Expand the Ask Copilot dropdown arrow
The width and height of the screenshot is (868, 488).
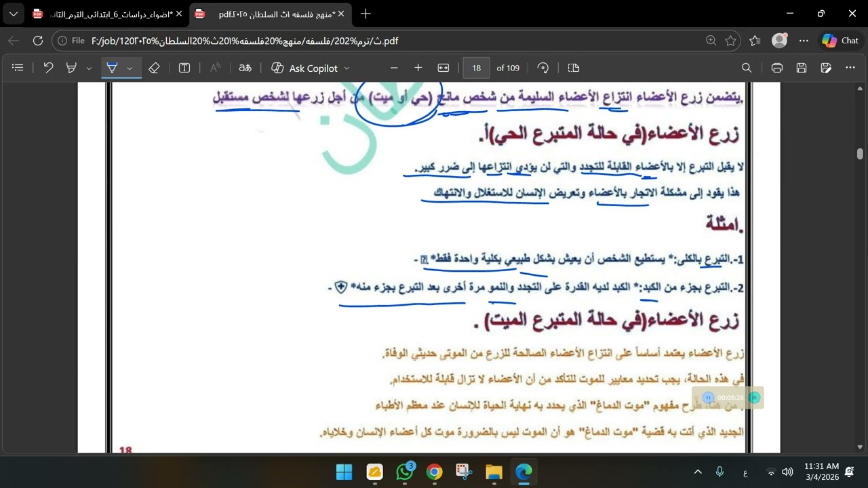pyautogui.click(x=347, y=68)
